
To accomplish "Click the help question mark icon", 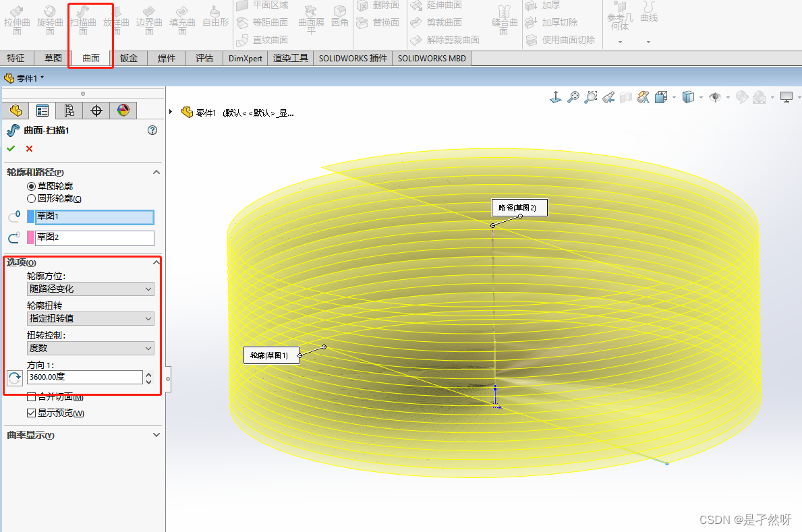I will 152,130.
